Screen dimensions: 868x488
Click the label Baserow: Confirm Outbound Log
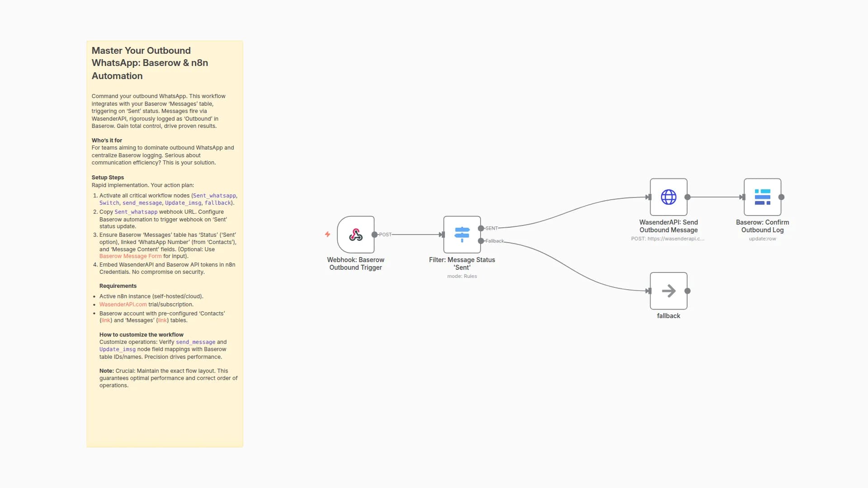(x=763, y=226)
